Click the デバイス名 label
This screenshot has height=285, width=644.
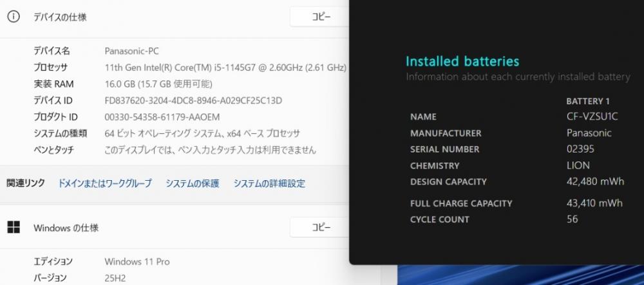tap(52, 51)
